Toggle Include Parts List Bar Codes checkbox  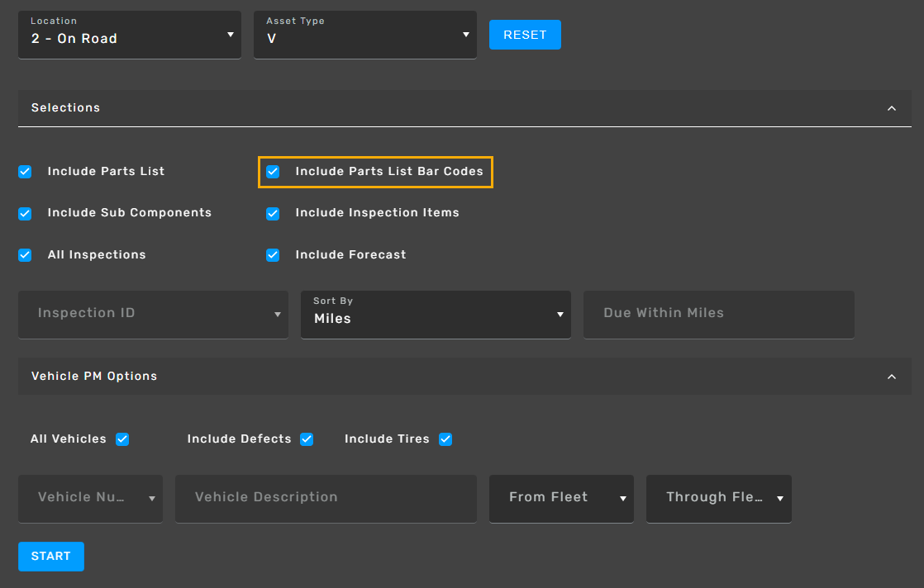coord(273,172)
